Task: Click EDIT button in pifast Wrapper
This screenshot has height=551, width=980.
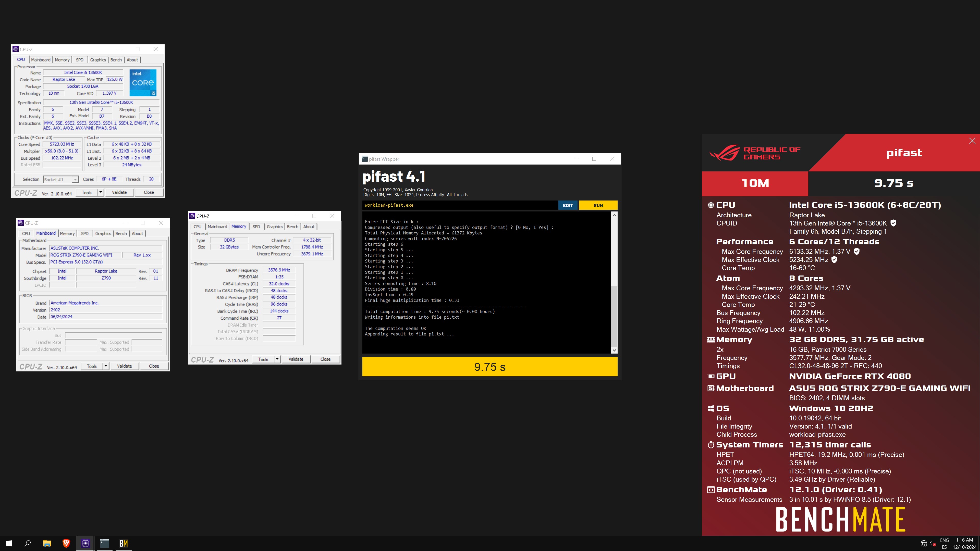Action: 568,205
